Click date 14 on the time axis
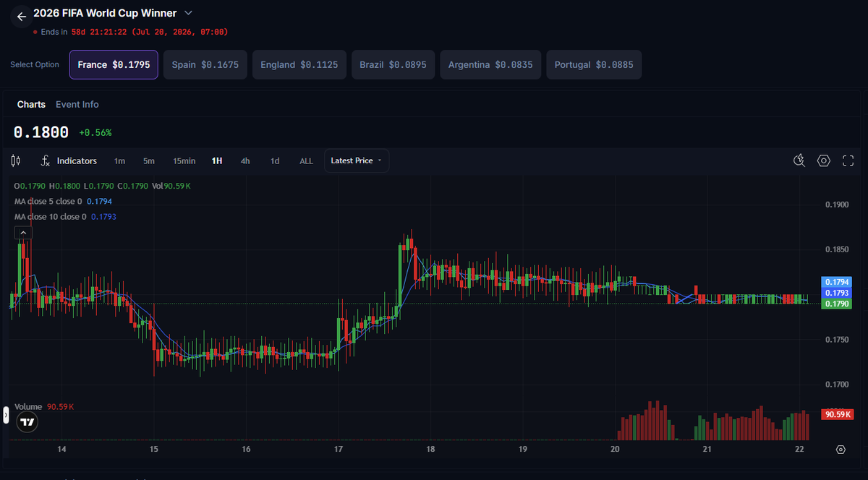Image resolution: width=868 pixels, height=480 pixels. (x=61, y=449)
